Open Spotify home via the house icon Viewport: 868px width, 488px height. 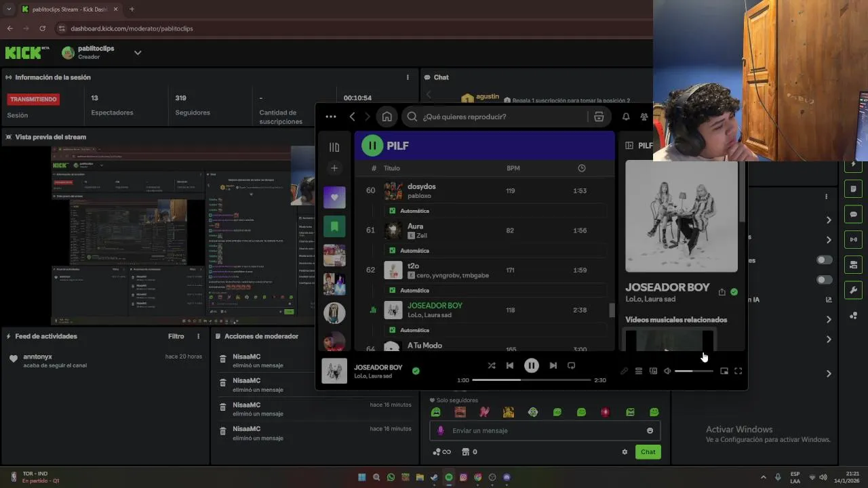pos(387,117)
